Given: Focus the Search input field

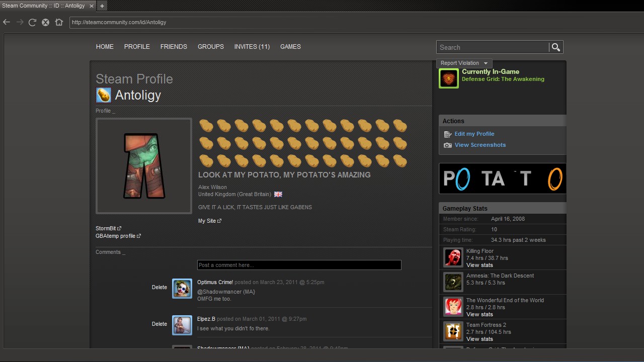Looking at the screenshot, I should [x=493, y=47].
